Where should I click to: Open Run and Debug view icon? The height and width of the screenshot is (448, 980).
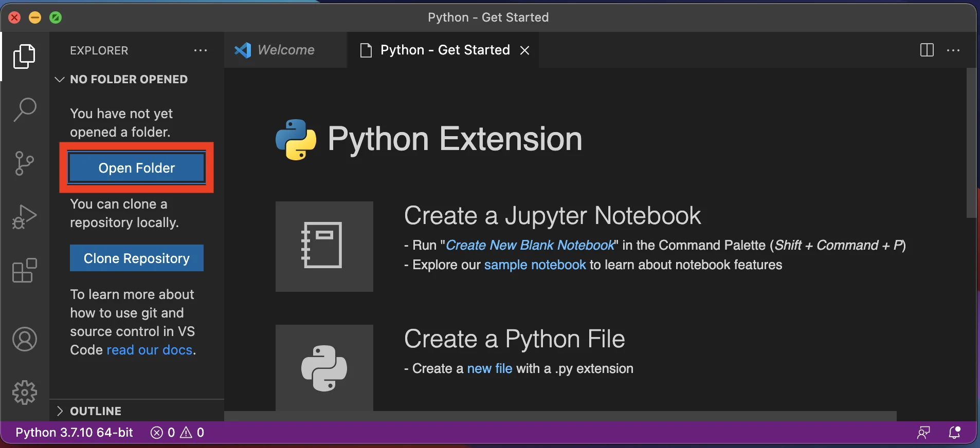[24, 217]
